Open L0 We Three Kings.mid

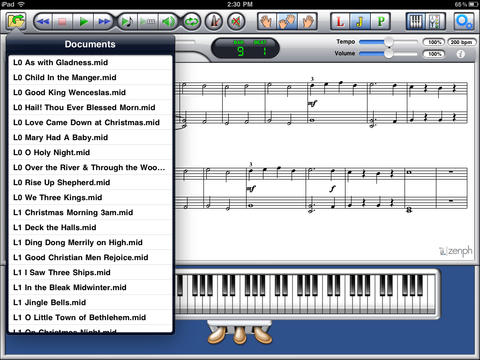tap(90, 197)
